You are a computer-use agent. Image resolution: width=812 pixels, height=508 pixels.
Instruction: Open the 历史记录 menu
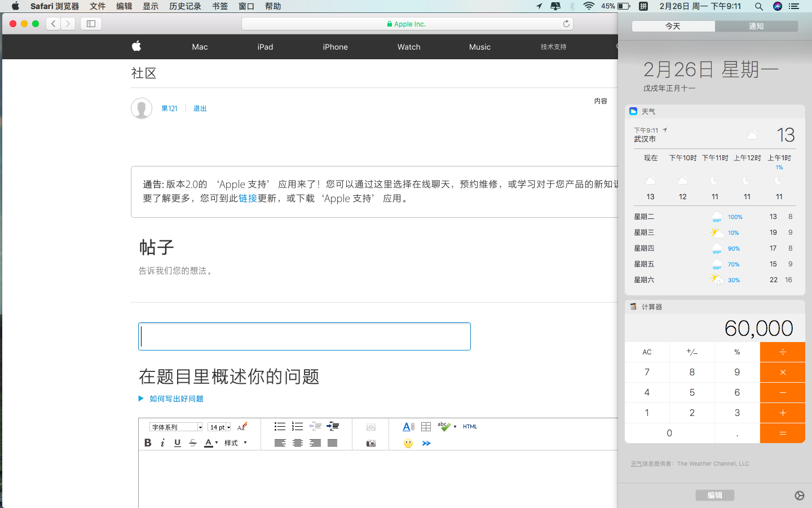tap(185, 6)
